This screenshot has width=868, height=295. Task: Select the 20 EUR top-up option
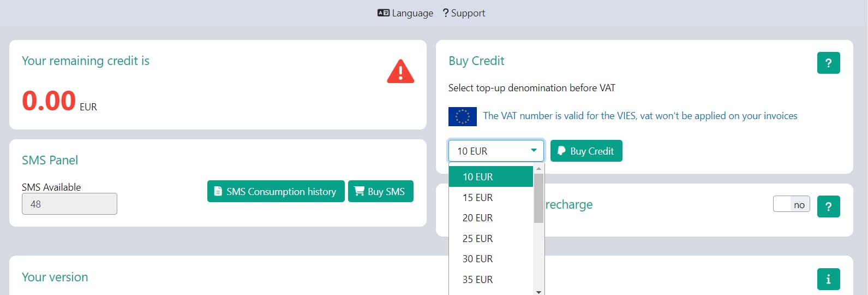click(x=477, y=218)
